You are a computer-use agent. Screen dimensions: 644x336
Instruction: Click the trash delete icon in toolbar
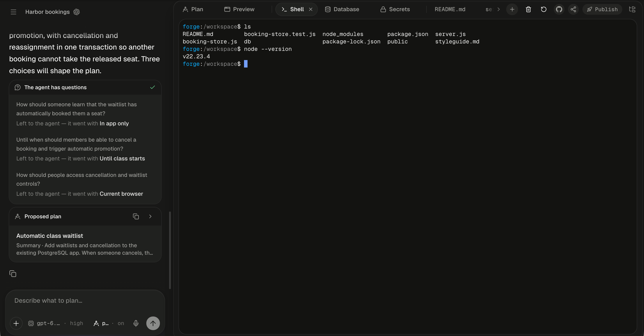(528, 9)
